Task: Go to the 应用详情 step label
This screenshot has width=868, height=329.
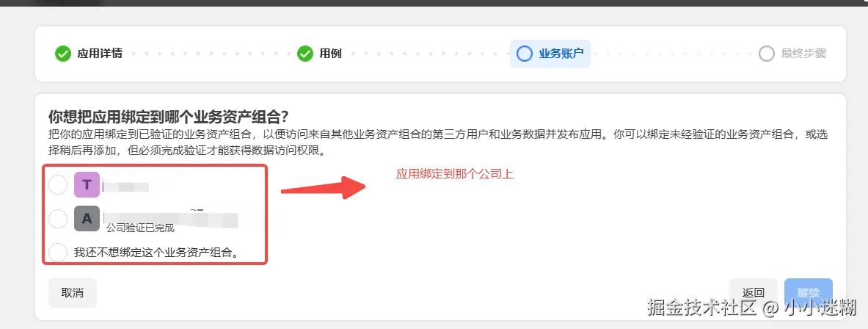Action: [100, 54]
